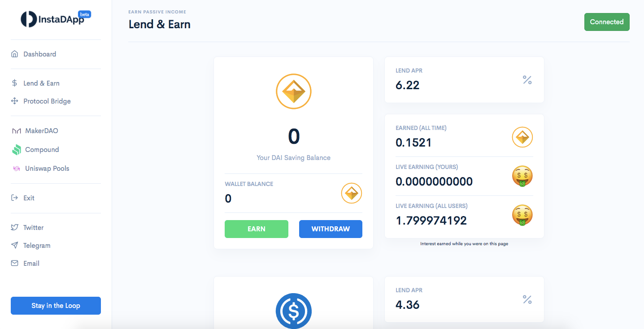Go to Protocol Bridge
This screenshot has width=644, height=329.
click(x=47, y=101)
